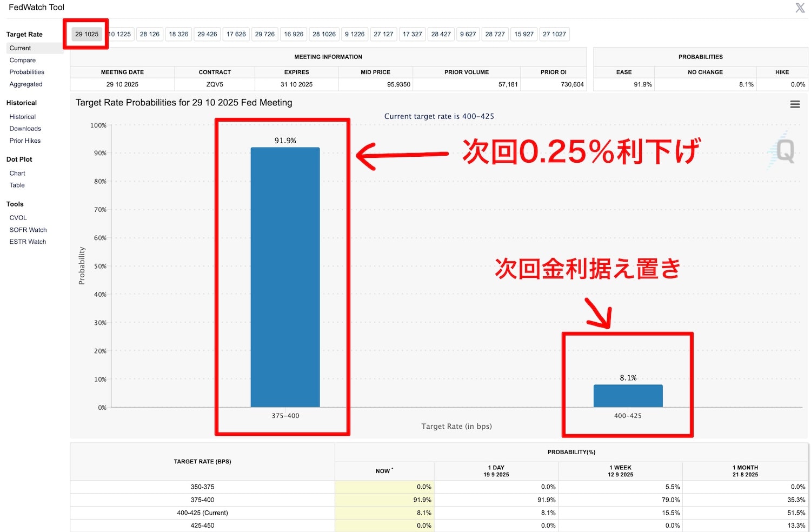
Task: Open the Aggregated view link
Action: point(26,84)
